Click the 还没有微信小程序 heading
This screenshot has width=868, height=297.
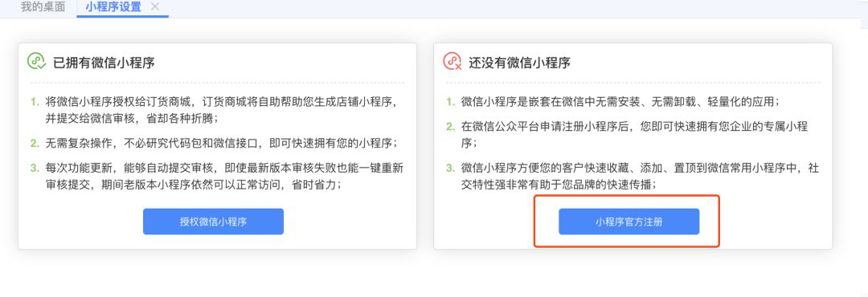point(519,63)
